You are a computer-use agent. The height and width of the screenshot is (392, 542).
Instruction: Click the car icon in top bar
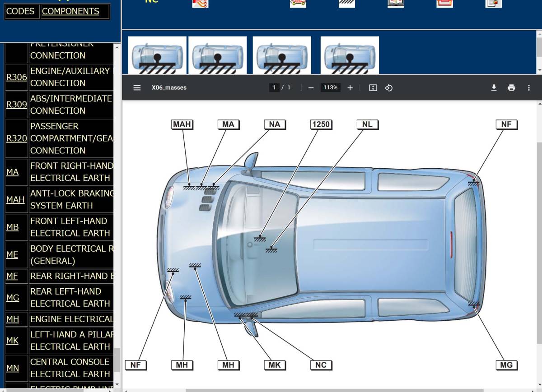298,3
